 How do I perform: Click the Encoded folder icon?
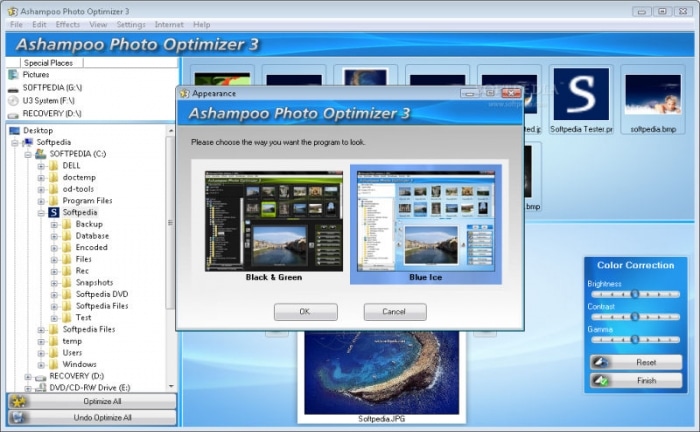(x=67, y=247)
